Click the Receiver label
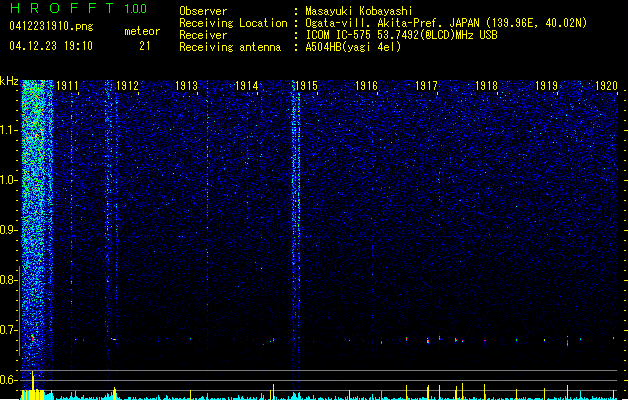 [x=203, y=35]
